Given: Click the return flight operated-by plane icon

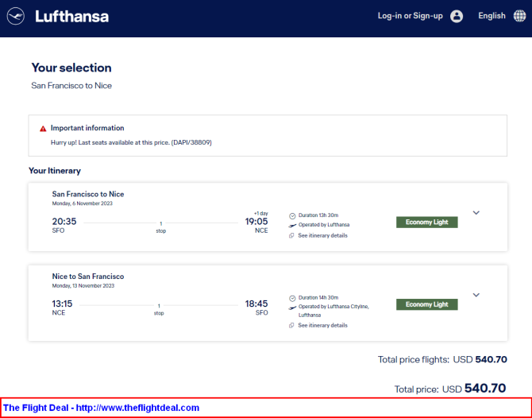Looking at the screenshot, I should [x=292, y=308].
